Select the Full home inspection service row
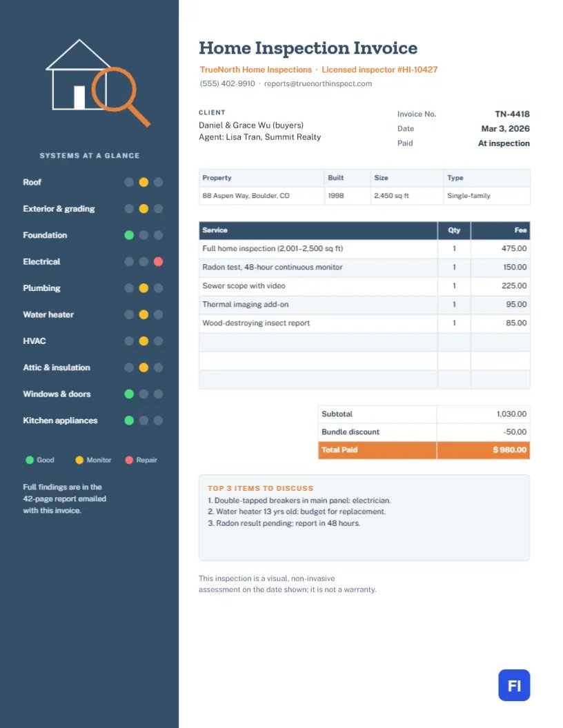The width and height of the screenshot is (563, 728). (x=365, y=249)
